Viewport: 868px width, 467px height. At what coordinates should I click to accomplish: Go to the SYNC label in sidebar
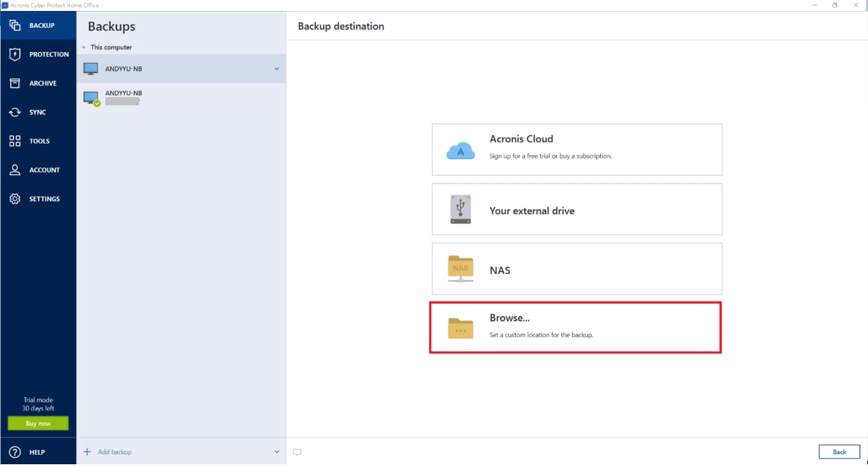tap(38, 112)
